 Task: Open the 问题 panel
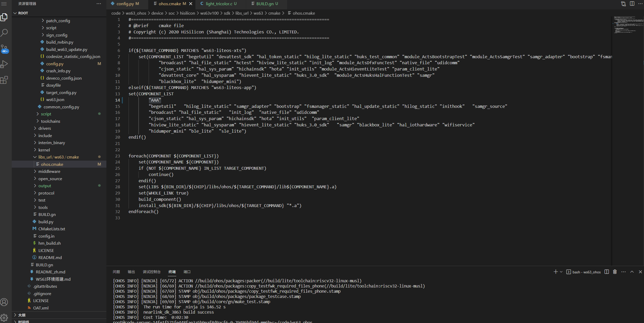pyautogui.click(x=116, y=272)
